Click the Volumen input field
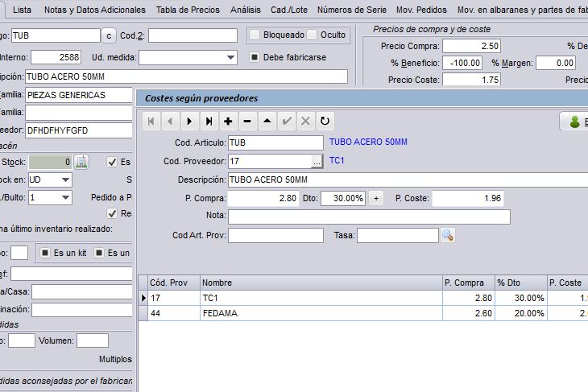Screen dimensions: 588x392 (x=93, y=340)
